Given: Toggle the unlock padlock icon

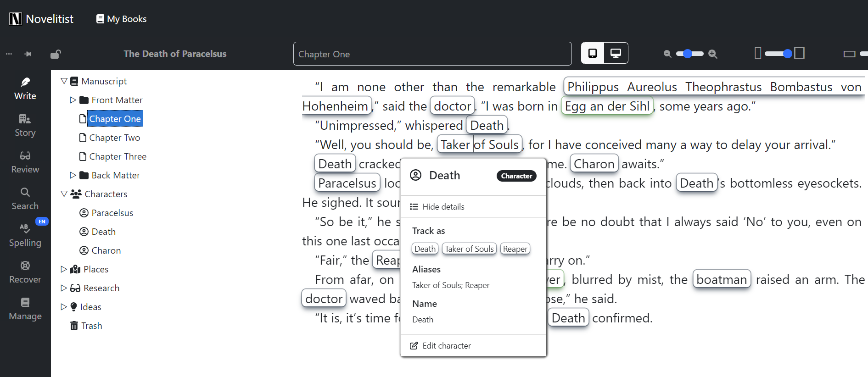Looking at the screenshot, I should [56, 54].
